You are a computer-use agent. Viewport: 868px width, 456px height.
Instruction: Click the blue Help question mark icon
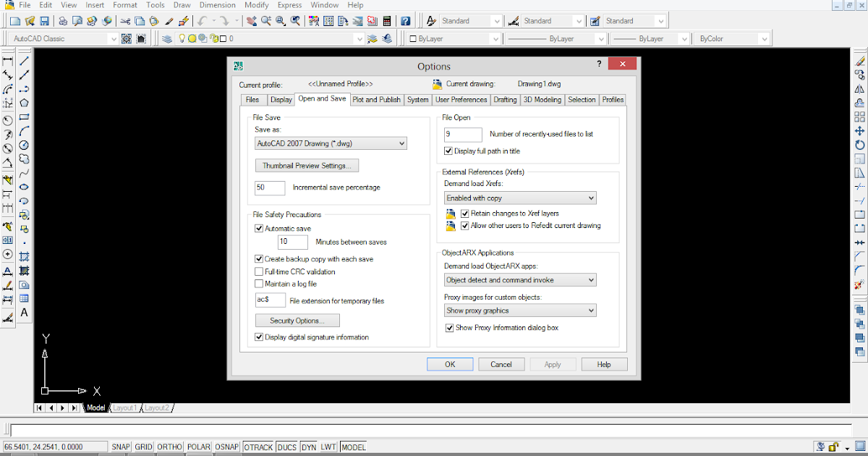pyautogui.click(x=406, y=21)
